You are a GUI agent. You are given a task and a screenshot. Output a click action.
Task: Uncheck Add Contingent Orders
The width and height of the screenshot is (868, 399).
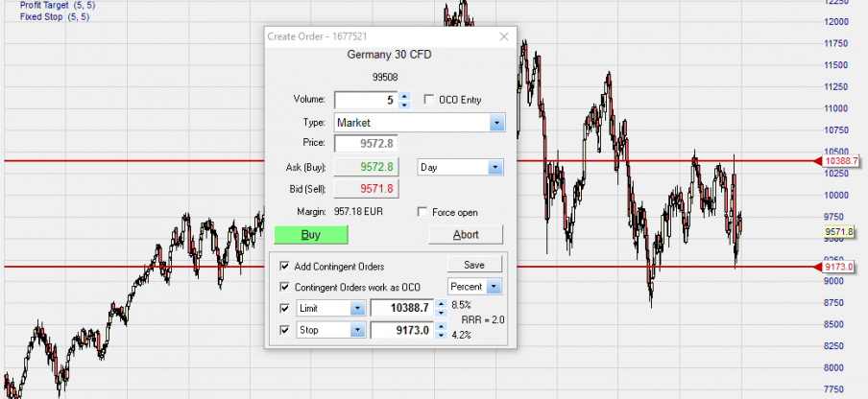tap(284, 267)
